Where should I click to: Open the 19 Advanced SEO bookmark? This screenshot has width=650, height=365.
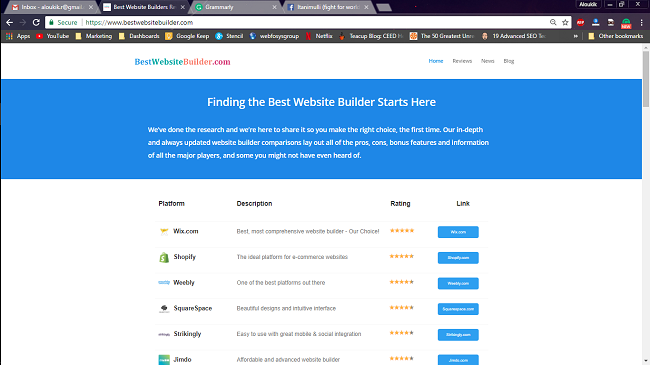(x=514, y=36)
